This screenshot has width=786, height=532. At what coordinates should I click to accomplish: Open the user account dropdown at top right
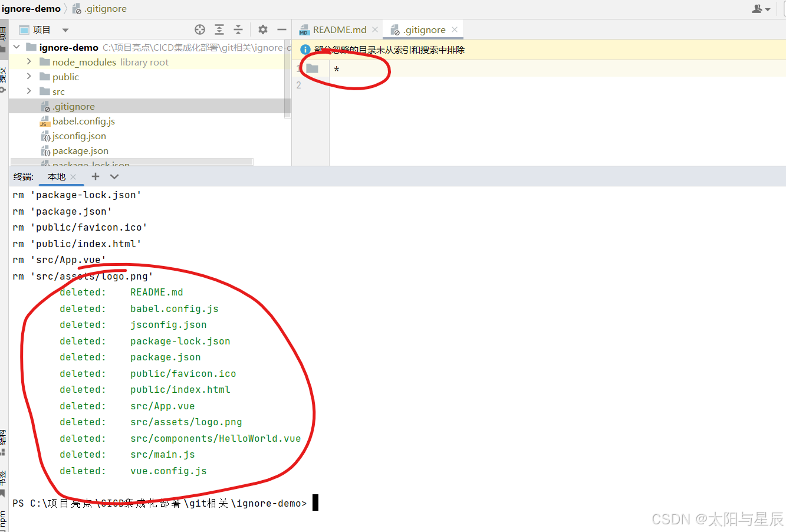click(x=761, y=9)
